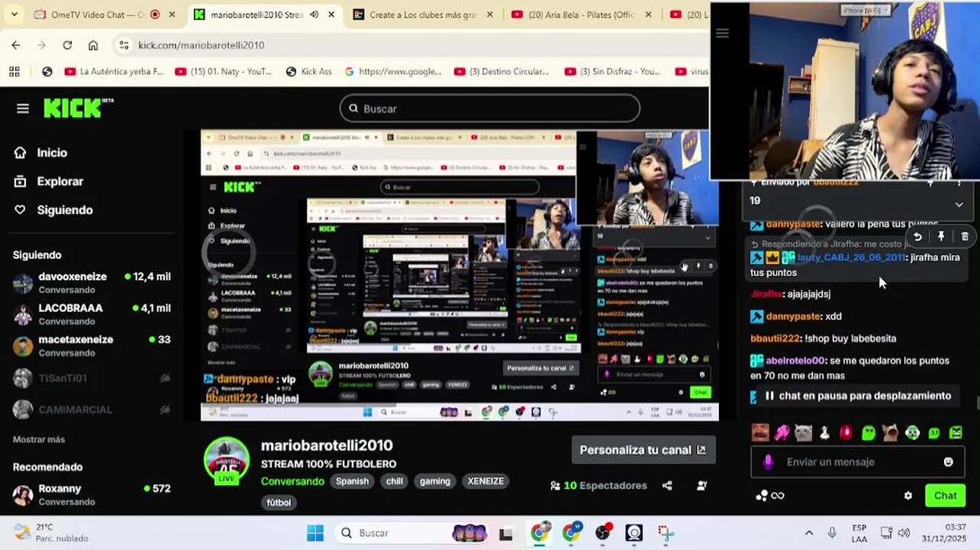The image size is (980, 550).
Task: Open the emoji picker in chat input
Action: 949,462
